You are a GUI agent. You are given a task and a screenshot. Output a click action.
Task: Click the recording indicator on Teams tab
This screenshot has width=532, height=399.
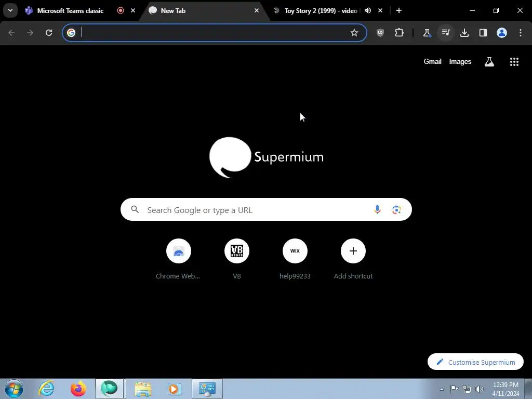(120, 10)
